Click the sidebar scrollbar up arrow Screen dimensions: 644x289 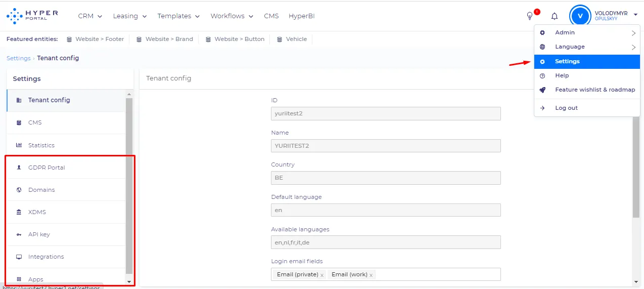(x=129, y=94)
